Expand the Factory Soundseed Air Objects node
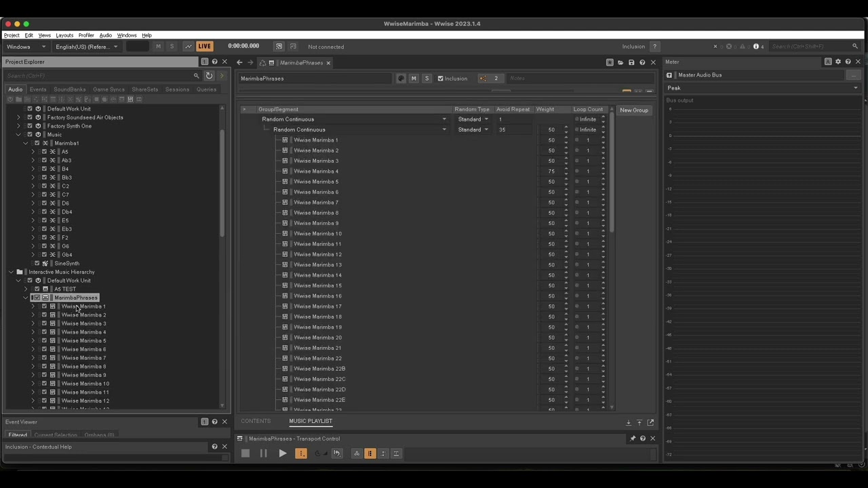 (x=18, y=117)
